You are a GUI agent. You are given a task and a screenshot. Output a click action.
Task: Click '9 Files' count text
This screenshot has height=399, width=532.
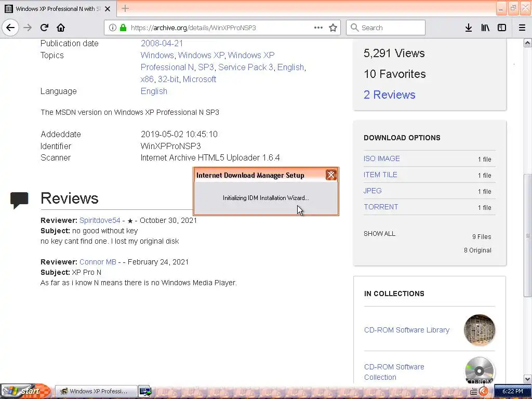482,237
